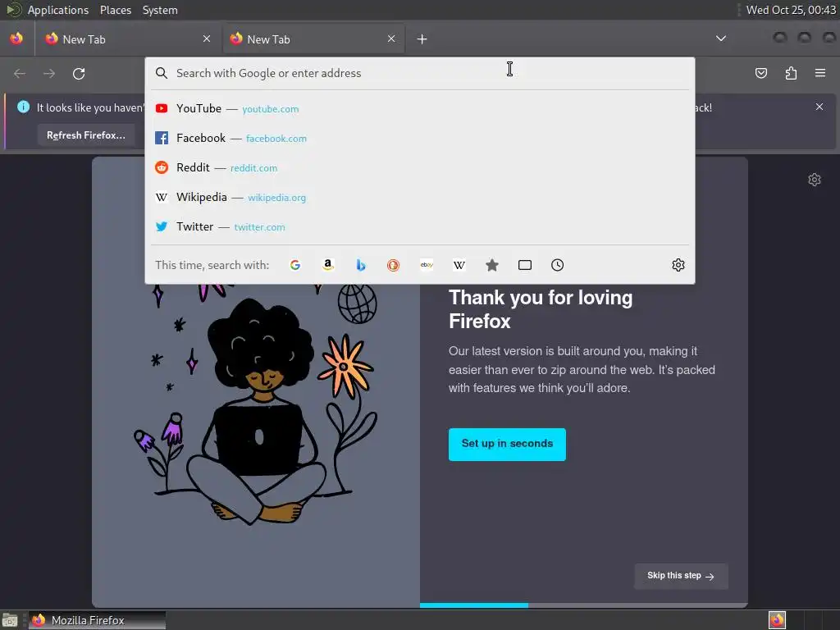Click the Set up in seconds button
This screenshot has height=630, width=840.
coord(507,444)
